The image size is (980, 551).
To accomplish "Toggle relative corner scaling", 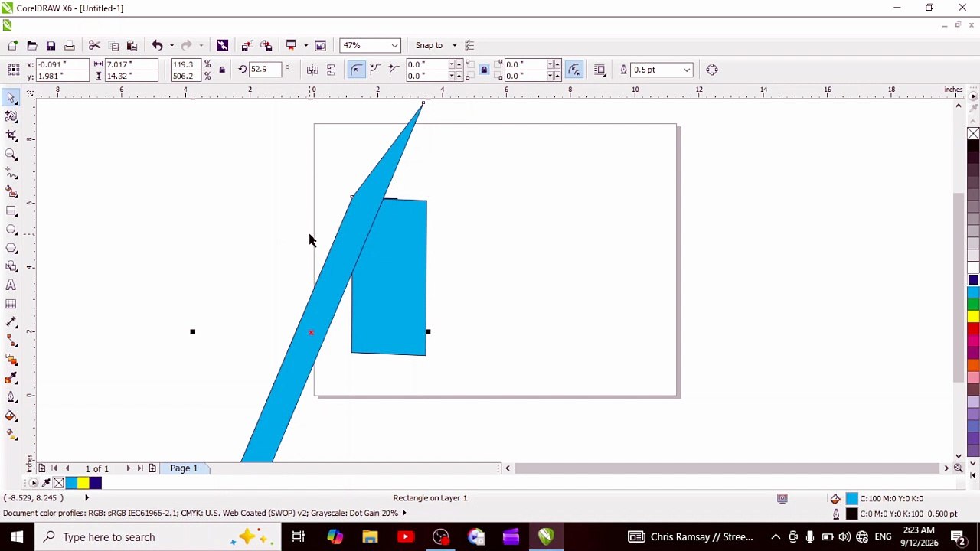I will 575,70.
